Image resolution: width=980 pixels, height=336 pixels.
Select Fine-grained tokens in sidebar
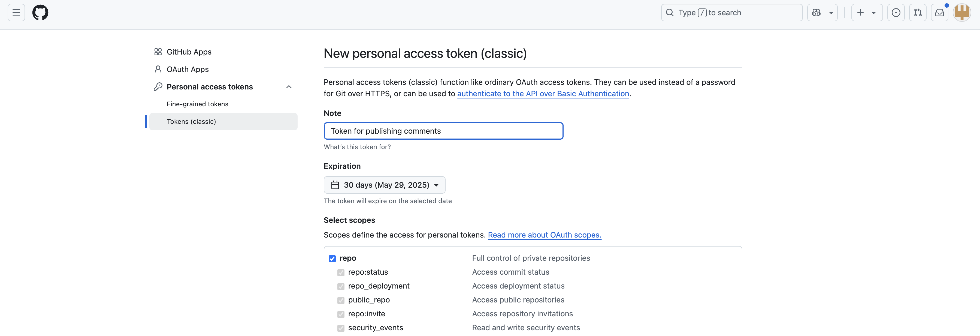point(198,104)
